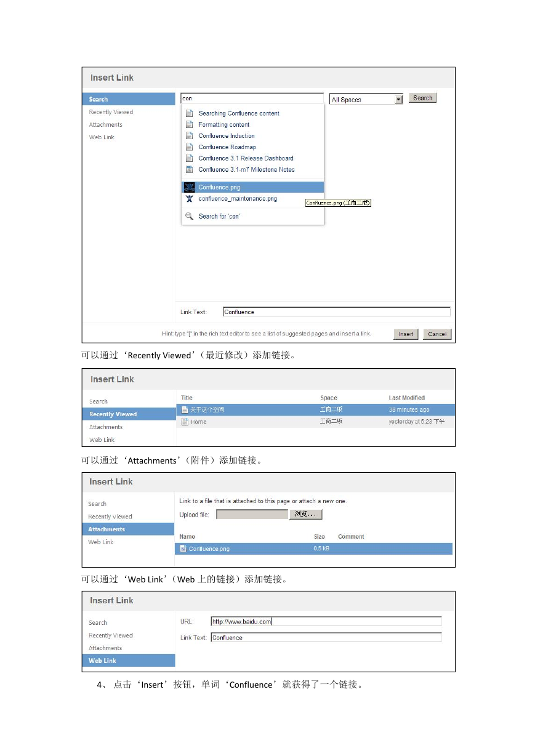
Task: Select highlighted Web Link tab in URL dialog
Action: pyautogui.click(x=129, y=661)
